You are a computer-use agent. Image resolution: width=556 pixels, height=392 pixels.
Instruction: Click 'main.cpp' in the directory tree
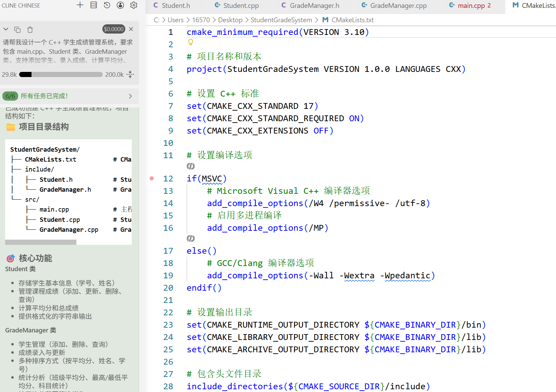point(54,210)
